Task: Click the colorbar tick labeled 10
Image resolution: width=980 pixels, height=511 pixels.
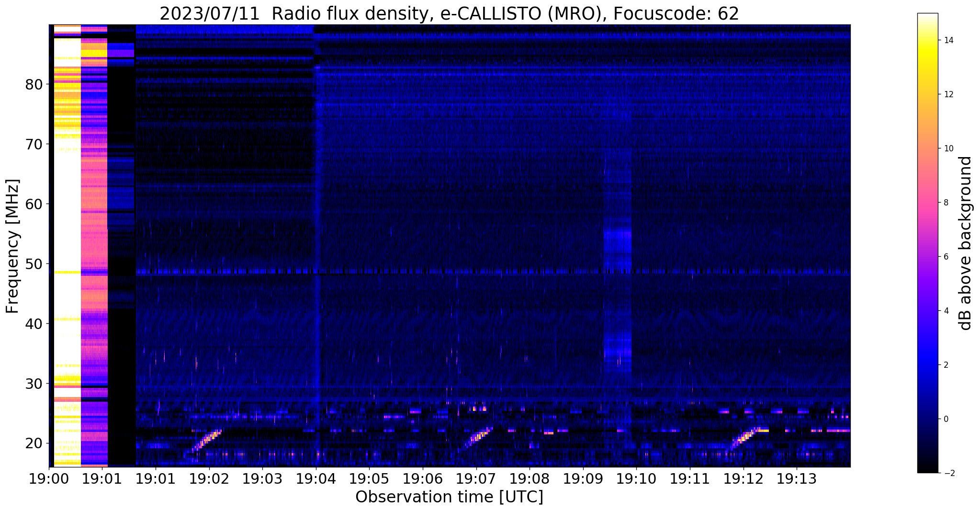Action: [947, 148]
